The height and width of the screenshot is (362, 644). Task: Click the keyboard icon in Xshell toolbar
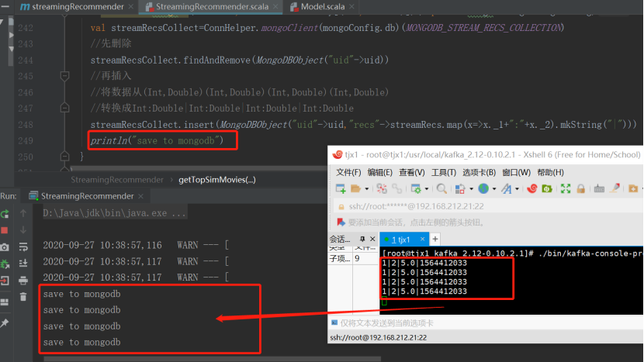coord(599,189)
